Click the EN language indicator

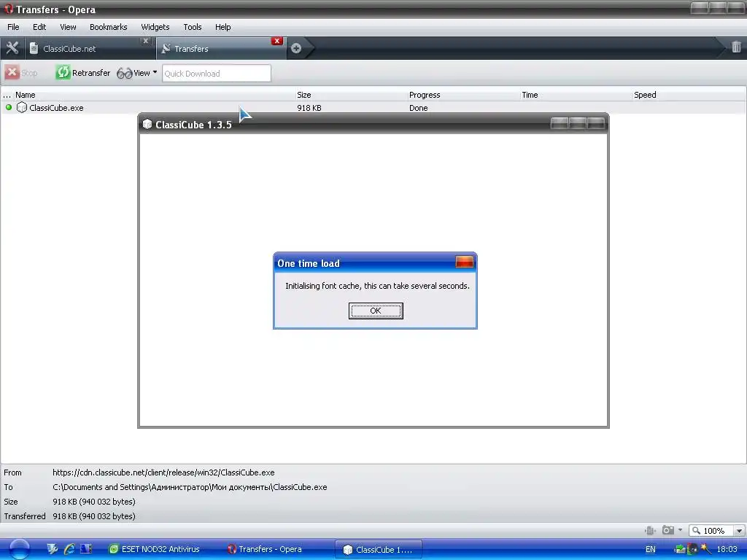(650, 549)
